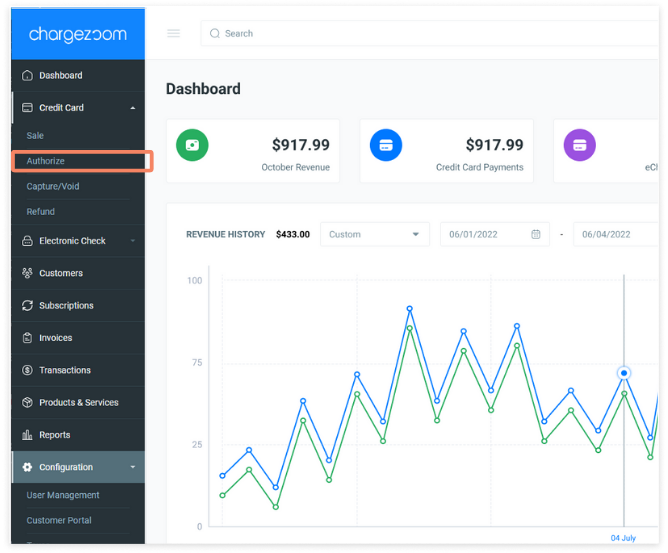The width and height of the screenshot is (668, 553).
Task: Click the October Revenue label
Action: 296,167
